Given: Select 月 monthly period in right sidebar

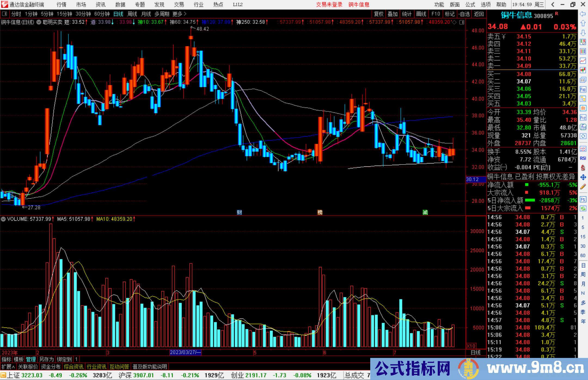Looking at the screenshot, I should click(583, 284).
